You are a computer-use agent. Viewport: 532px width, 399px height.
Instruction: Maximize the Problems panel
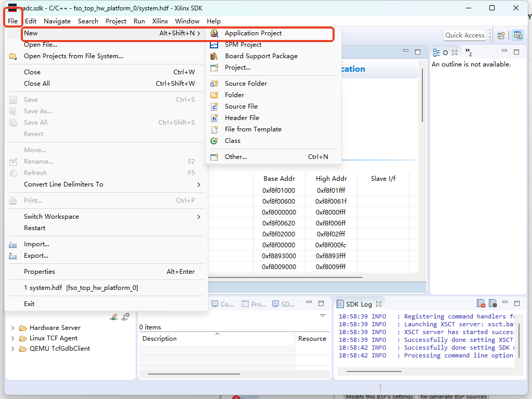tap(321, 303)
